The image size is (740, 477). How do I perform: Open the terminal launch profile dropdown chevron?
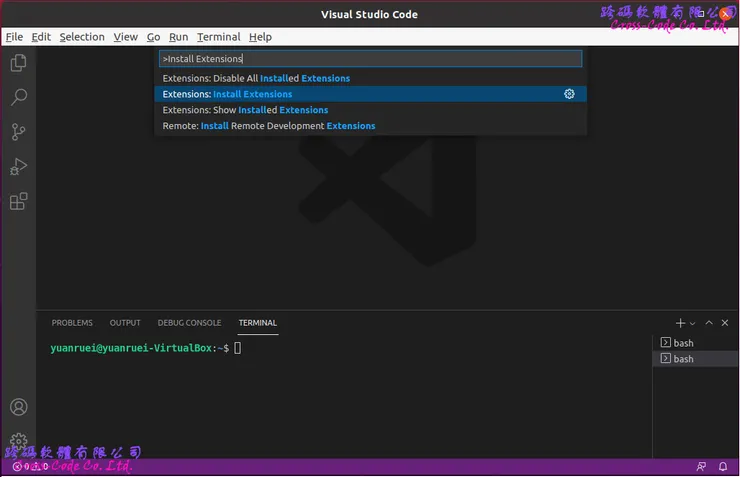click(x=692, y=324)
